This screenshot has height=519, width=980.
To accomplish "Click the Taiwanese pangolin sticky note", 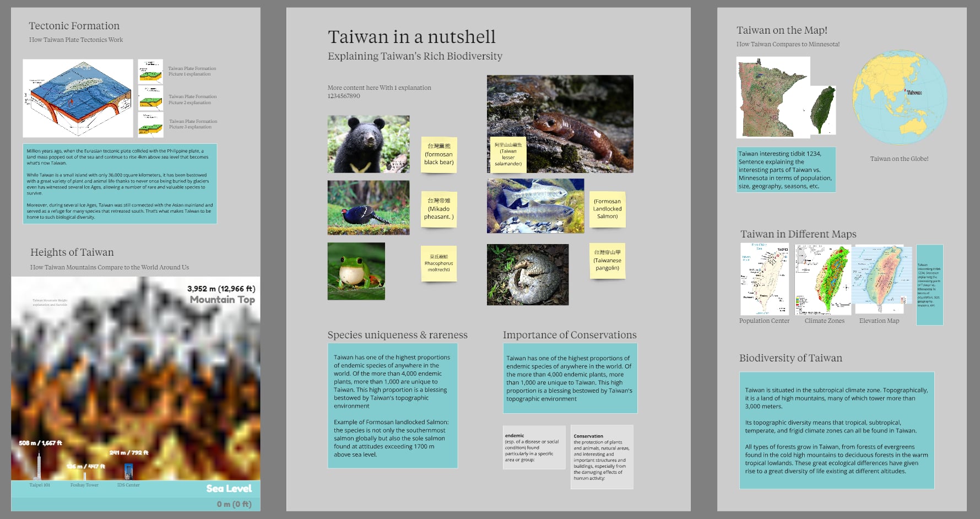I will (607, 261).
